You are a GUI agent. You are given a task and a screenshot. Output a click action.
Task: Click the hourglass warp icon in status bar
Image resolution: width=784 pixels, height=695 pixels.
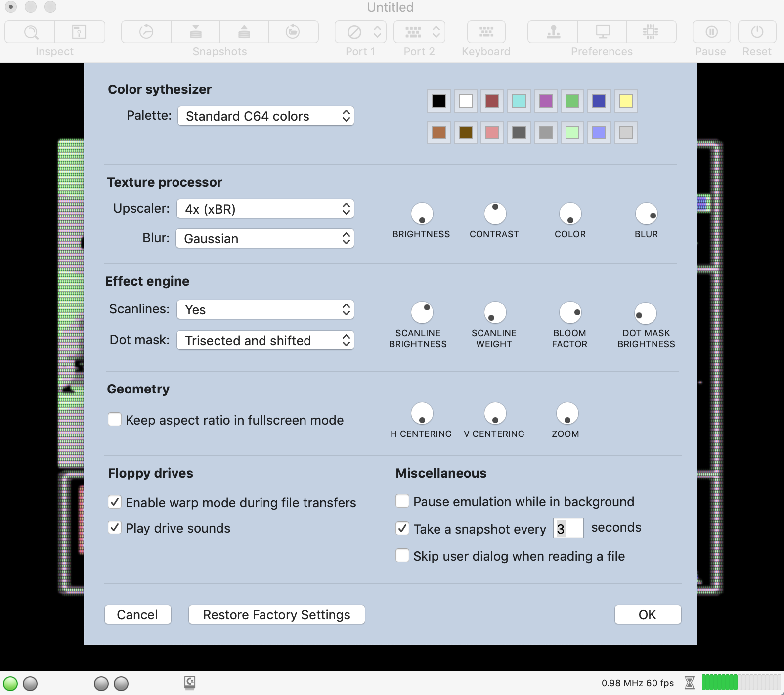click(690, 683)
